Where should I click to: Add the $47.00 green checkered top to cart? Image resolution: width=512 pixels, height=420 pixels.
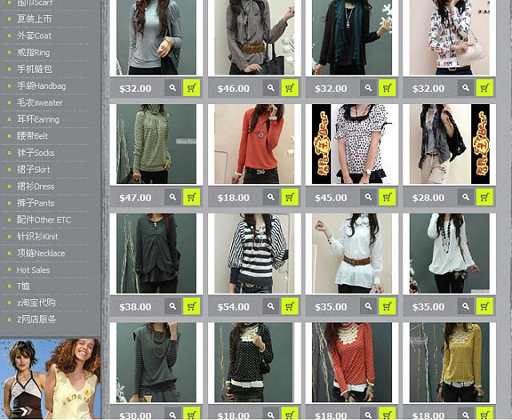coord(192,197)
